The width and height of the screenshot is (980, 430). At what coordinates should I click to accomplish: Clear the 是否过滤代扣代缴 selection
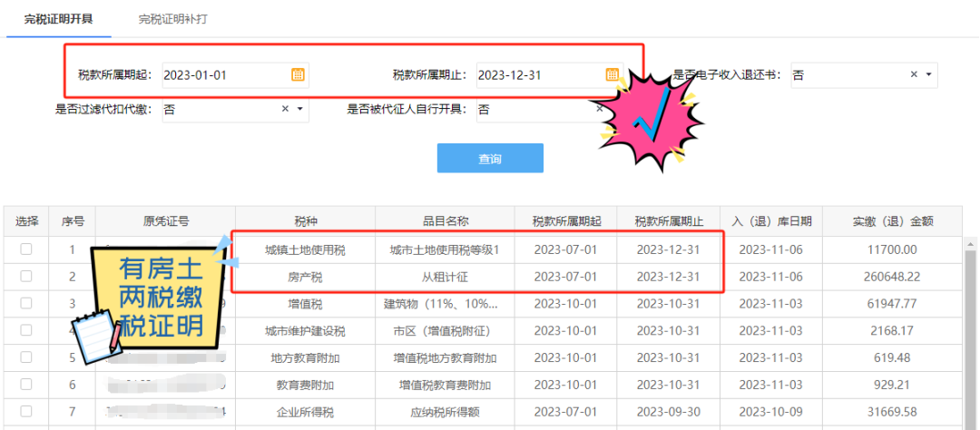coord(285,109)
